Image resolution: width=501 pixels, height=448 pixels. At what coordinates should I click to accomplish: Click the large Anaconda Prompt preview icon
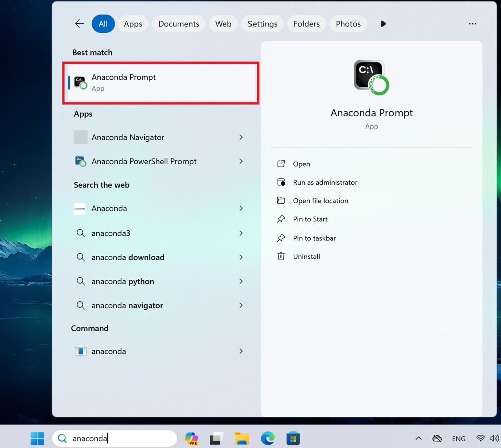point(371,78)
